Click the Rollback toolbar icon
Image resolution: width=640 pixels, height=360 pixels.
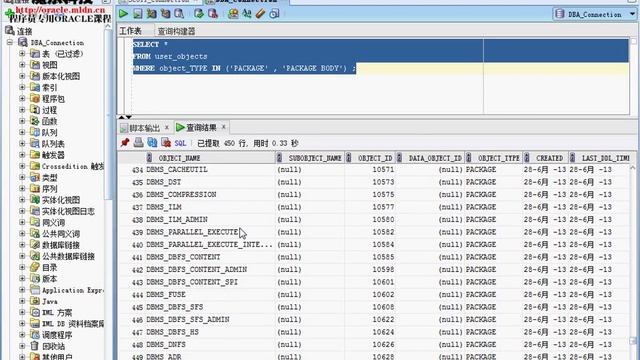tap(213, 14)
